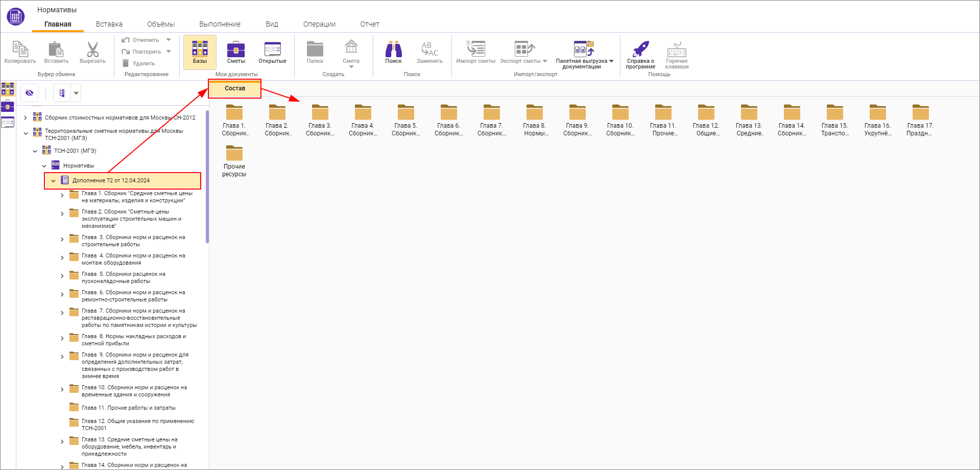Select Глава 12. Общие указания tree item

click(x=137, y=425)
